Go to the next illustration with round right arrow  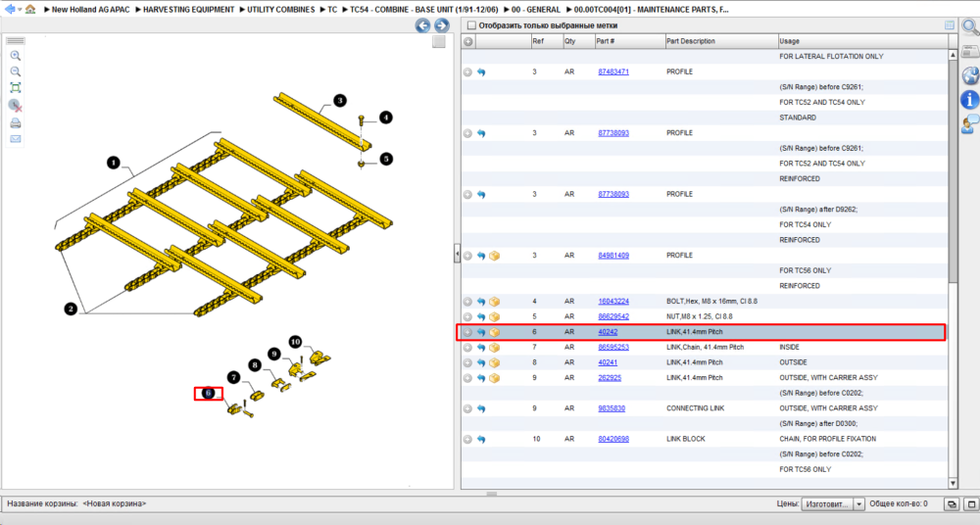pyautogui.click(x=442, y=25)
